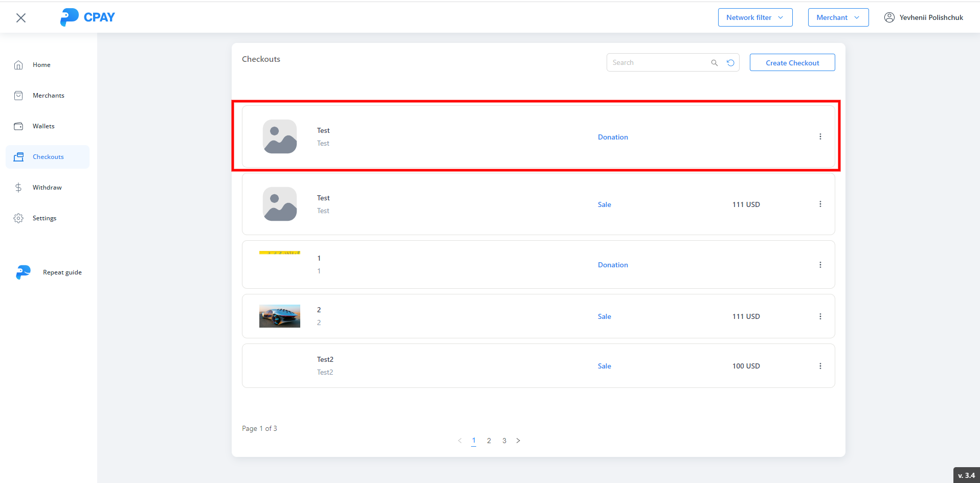Expand the Network filter dropdown
The height and width of the screenshot is (483, 980).
click(x=755, y=17)
